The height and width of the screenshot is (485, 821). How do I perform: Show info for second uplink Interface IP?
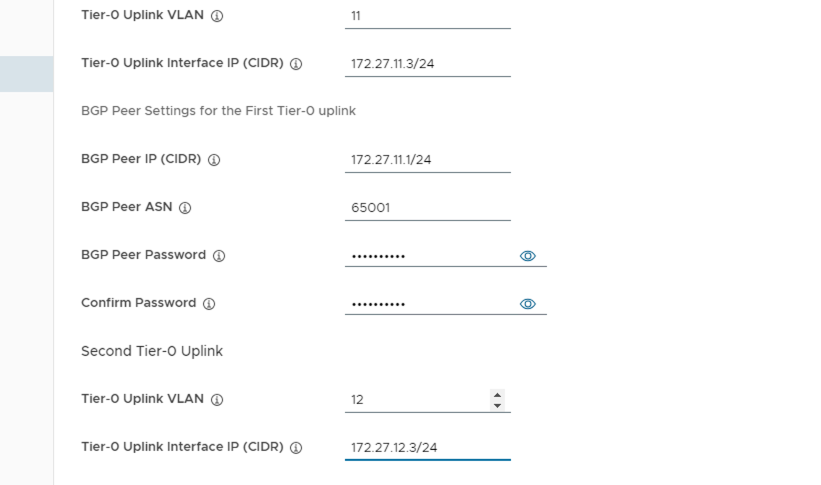(296, 448)
